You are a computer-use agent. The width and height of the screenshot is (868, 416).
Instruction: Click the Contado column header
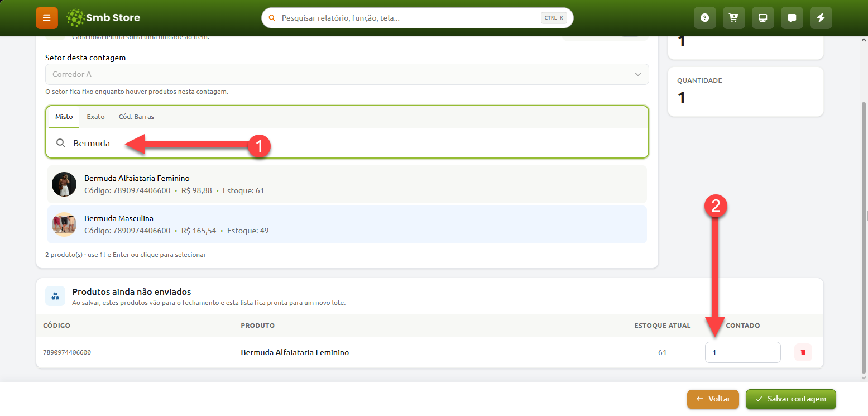[742, 326]
